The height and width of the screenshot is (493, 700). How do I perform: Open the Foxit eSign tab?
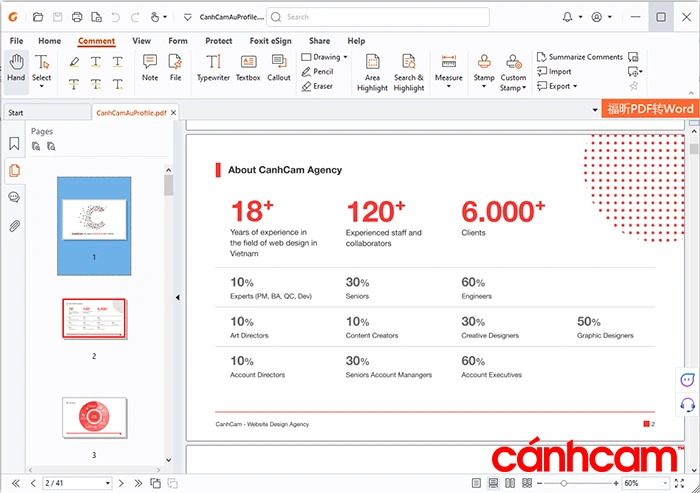271,41
